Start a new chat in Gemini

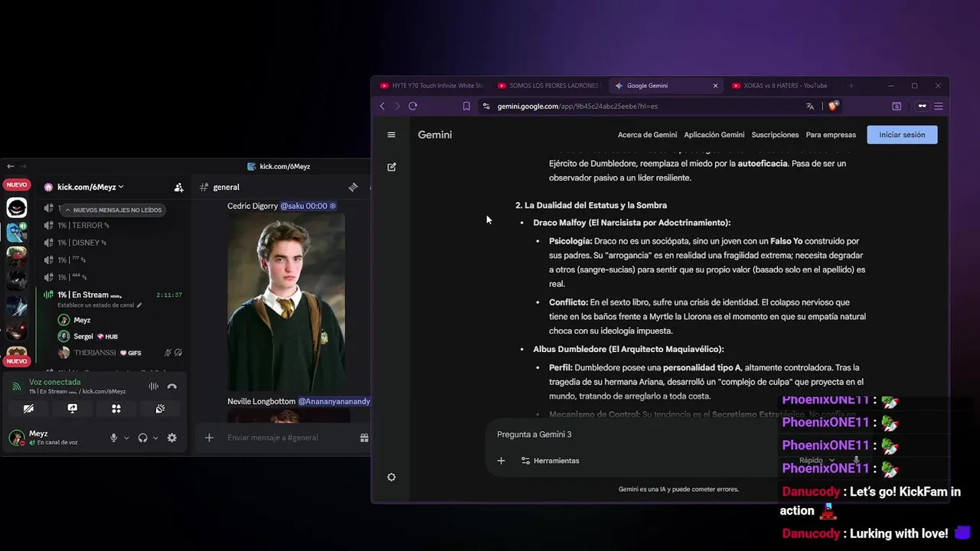[392, 167]
